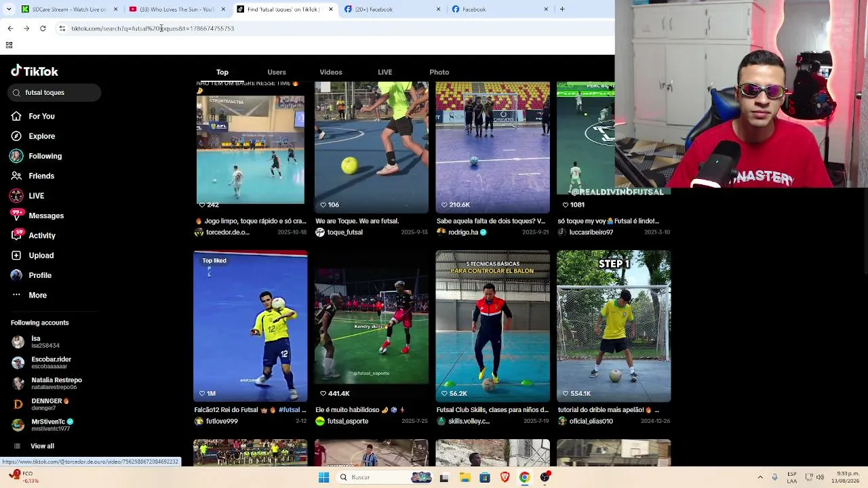The height and width of the screenshot is (488, 868).
Task: Open File Explorer from the taskbar
Action: tap(465, 477)
